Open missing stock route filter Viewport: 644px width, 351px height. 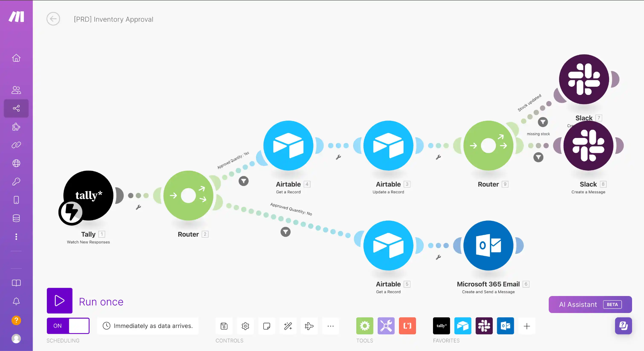coord(538,157)
